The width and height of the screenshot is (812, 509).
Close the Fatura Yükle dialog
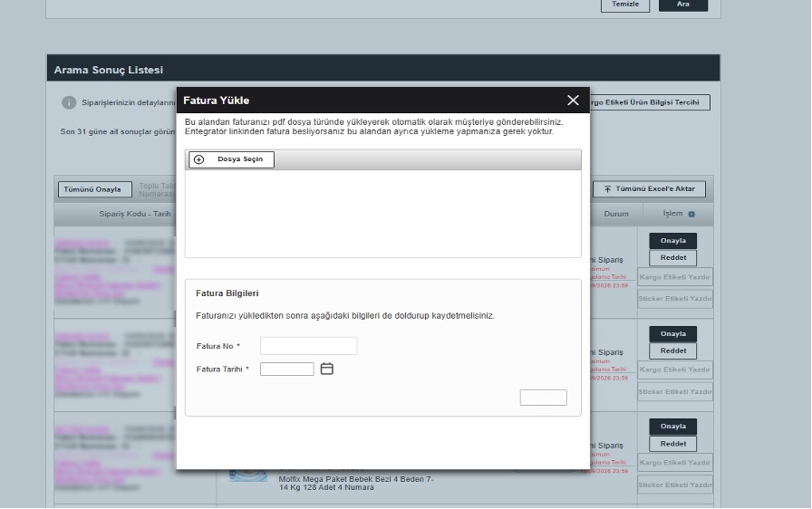pos(573,101)
